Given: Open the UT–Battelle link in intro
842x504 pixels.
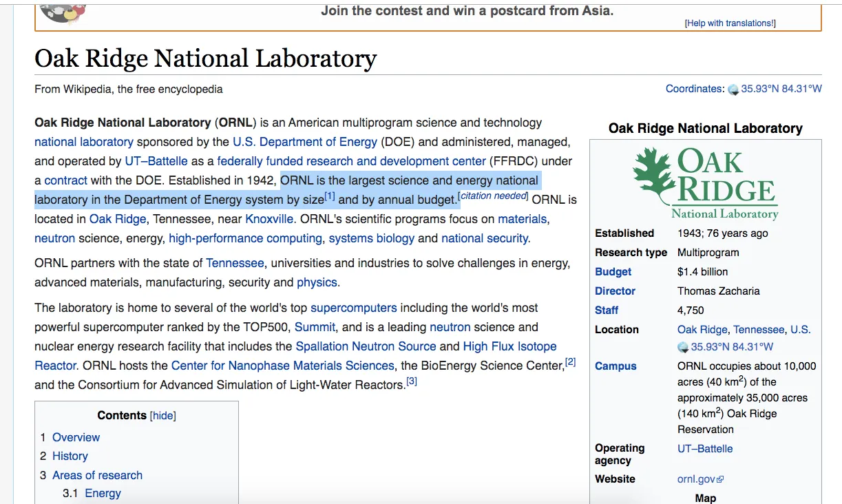Looking at the screenshot, I should coord(156,161).
